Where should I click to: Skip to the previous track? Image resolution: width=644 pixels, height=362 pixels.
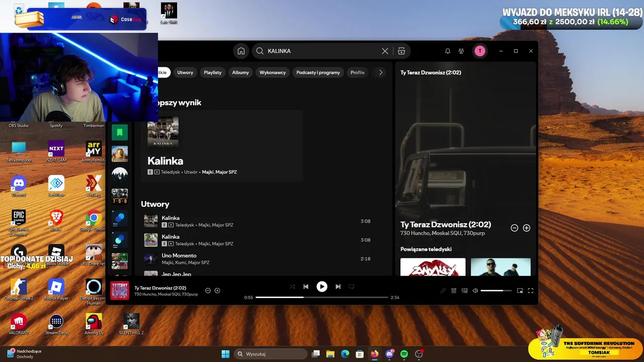coord(306,287)
